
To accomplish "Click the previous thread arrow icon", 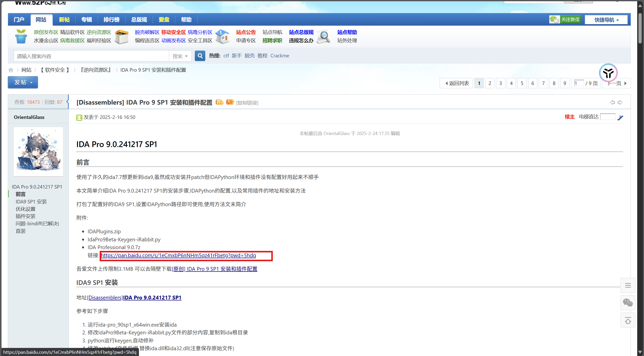I will (x=612, y=102).
